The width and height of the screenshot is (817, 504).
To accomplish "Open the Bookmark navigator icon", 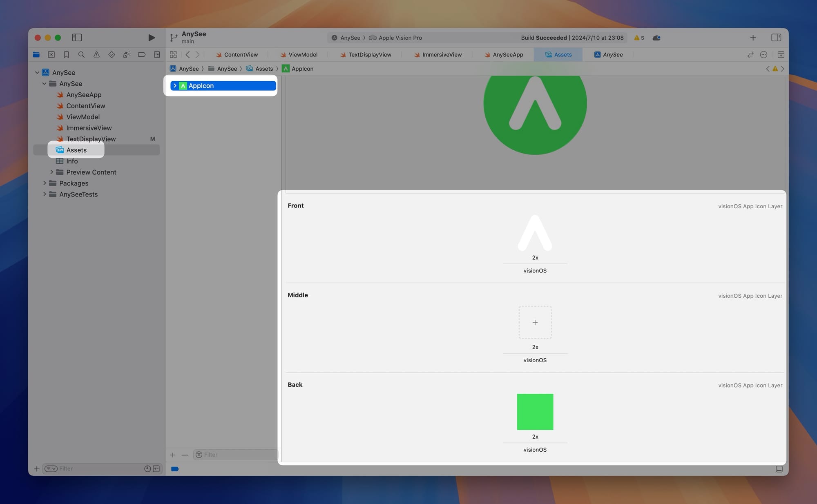I will point(66,55).
